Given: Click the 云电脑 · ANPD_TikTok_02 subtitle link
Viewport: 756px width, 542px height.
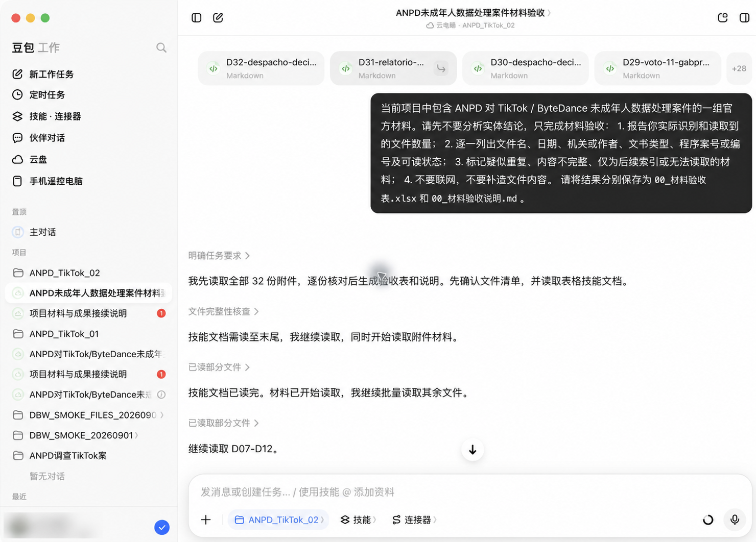Looking at the screenshot, I should coord(470,26).
